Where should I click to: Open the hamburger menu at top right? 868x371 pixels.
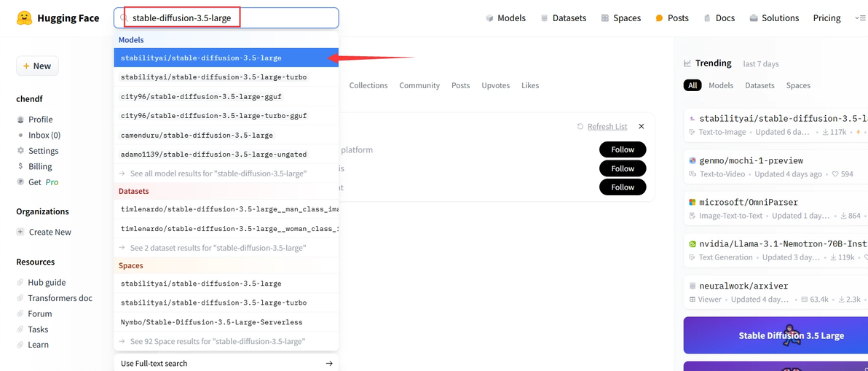tap(859, 18)
